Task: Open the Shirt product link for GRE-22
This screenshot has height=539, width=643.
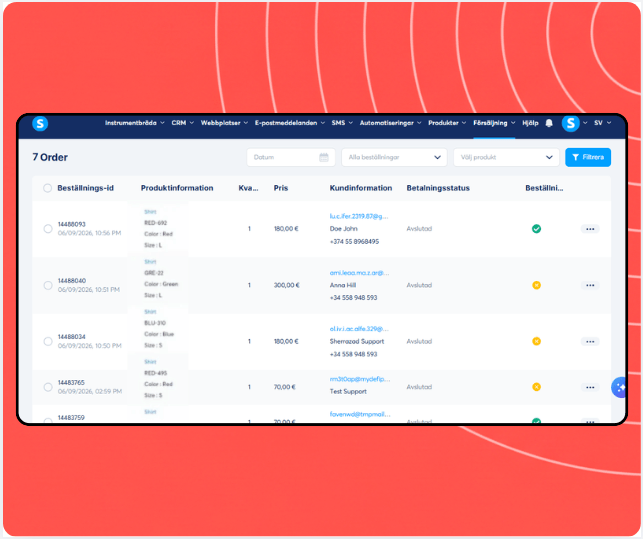Action: pyautogui.click(x=150, y=262)
